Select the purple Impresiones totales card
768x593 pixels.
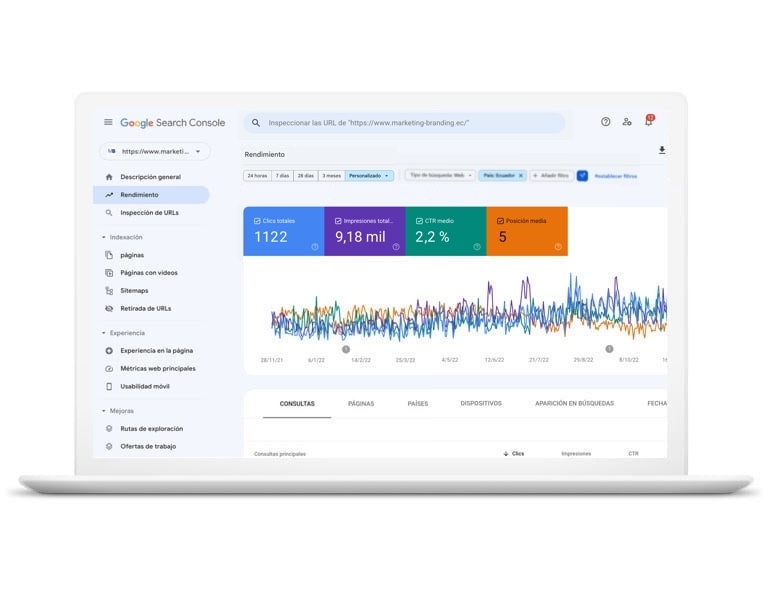click(x=365, y=231)
